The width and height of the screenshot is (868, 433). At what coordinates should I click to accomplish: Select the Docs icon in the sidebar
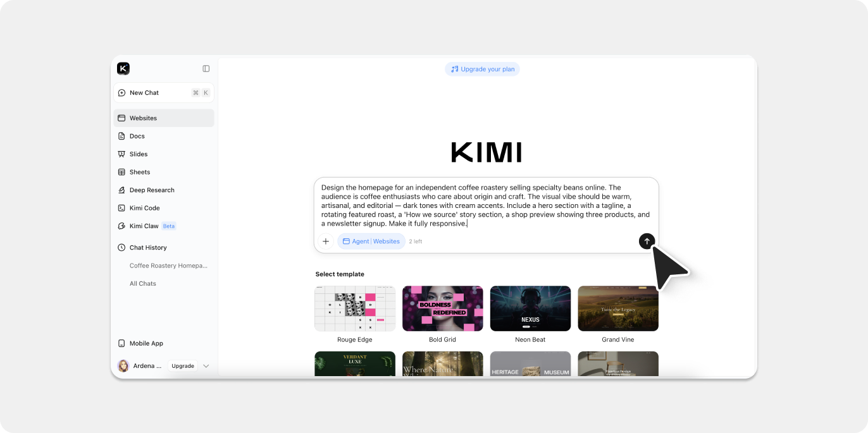(121, 136)
